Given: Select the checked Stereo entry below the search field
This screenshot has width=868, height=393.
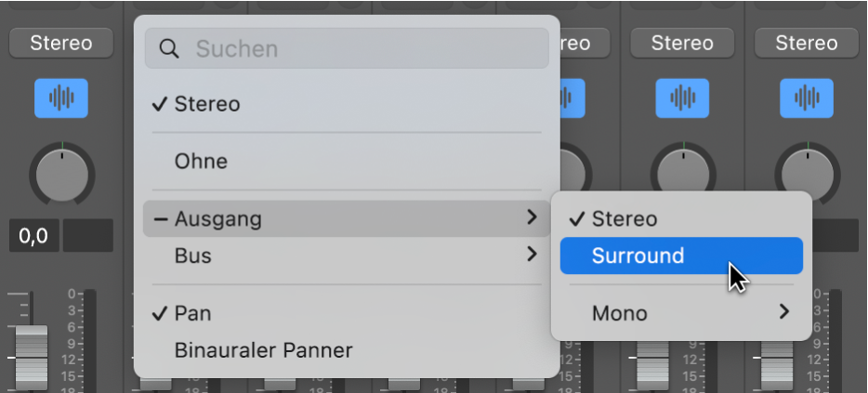Looking at the screenshot, I should [206, 104].
